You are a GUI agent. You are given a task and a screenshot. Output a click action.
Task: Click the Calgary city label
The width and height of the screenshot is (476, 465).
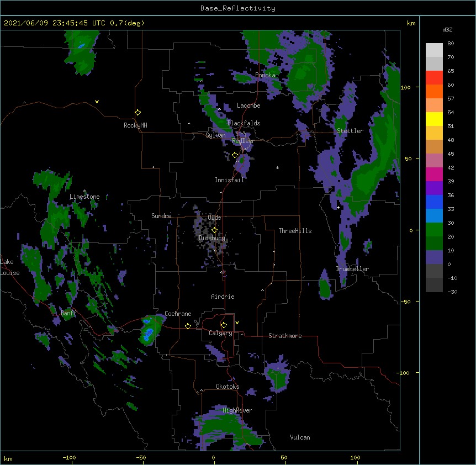[x=220, y=333]
